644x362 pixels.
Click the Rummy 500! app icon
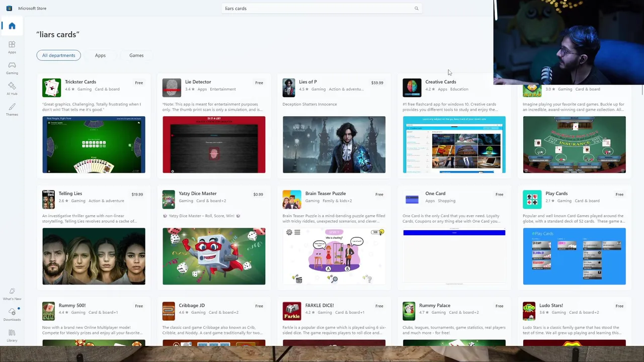point(48,311)
